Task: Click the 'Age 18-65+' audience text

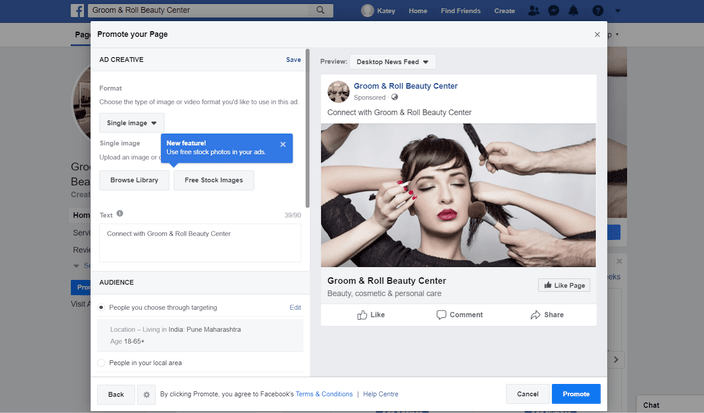Action: [127, 341]
